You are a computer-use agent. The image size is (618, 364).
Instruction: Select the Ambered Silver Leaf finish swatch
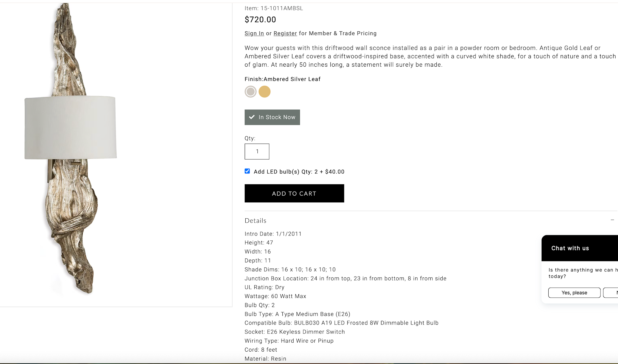(250, 92)
